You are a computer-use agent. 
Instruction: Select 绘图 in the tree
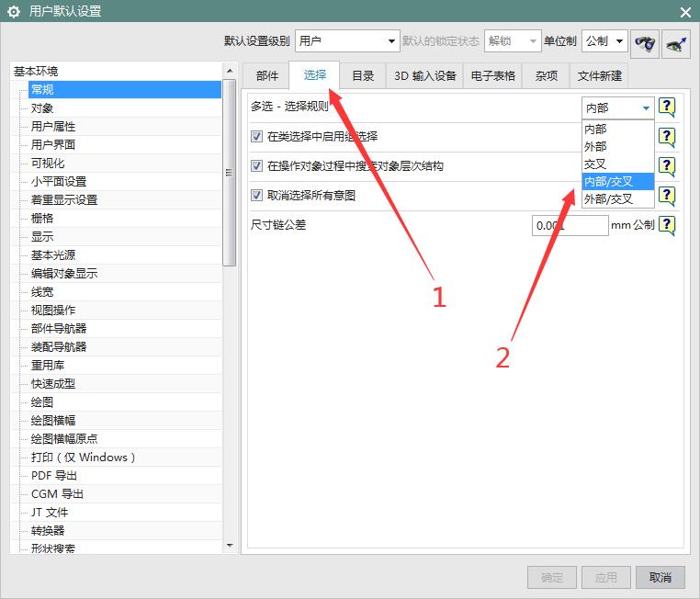42,401
